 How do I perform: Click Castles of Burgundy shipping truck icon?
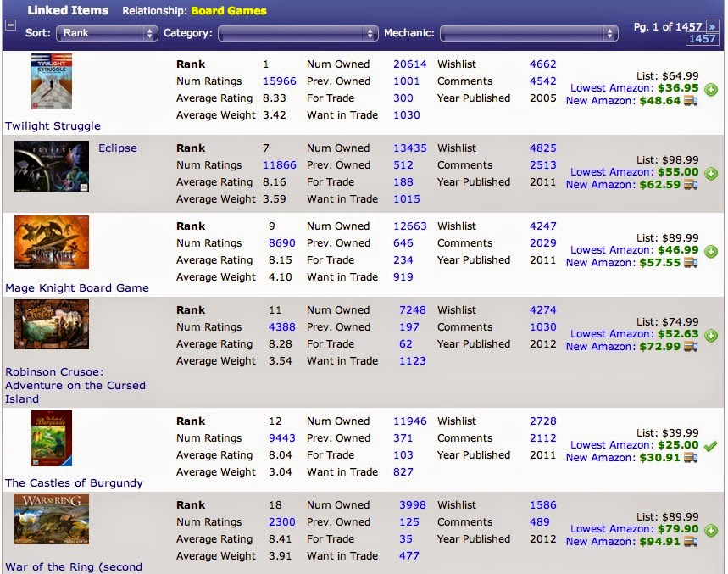(691, 458)
